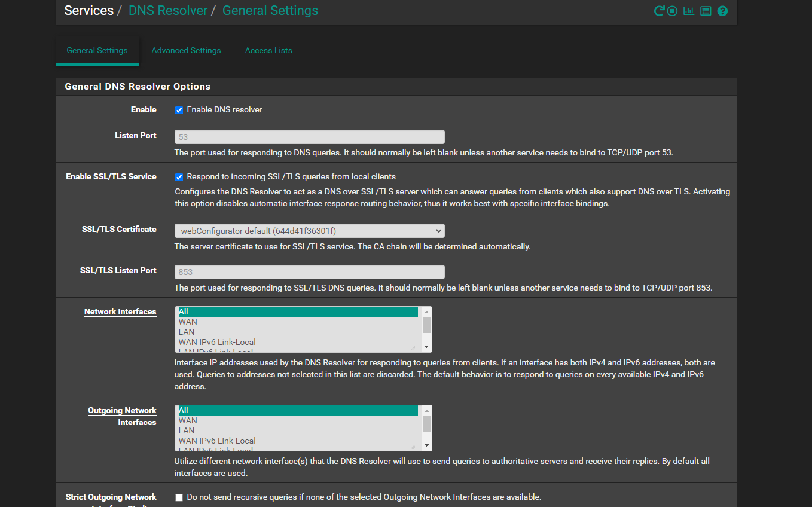Click the General DNS Resolver Options heading

click(x=138, y=87)
